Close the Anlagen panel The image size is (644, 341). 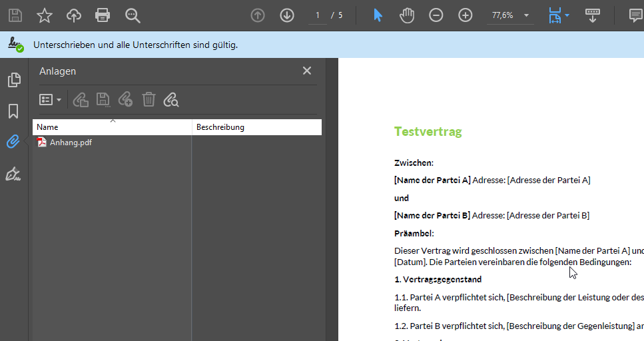click(x=307, y=71)
